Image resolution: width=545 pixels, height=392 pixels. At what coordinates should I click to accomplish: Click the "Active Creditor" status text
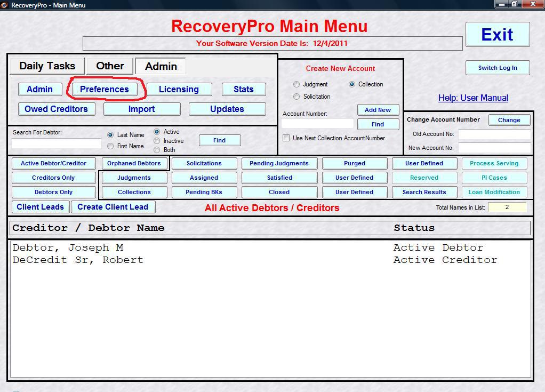445,260
